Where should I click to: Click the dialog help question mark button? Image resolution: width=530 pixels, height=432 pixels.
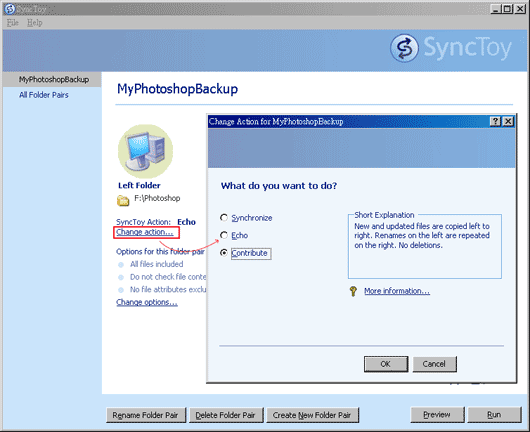coord(495,121)
